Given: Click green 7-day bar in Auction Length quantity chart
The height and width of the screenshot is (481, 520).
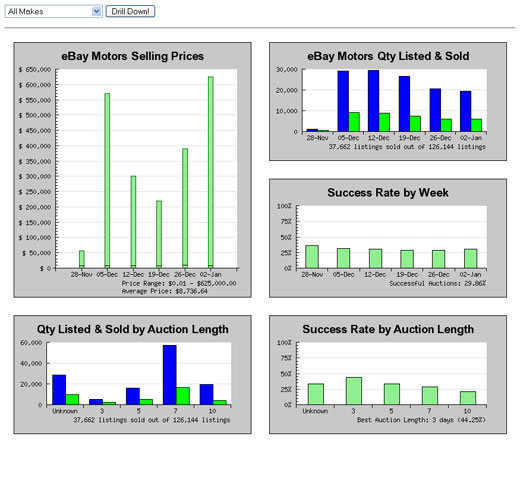Looking at the screenshot, I should (183, 396).
